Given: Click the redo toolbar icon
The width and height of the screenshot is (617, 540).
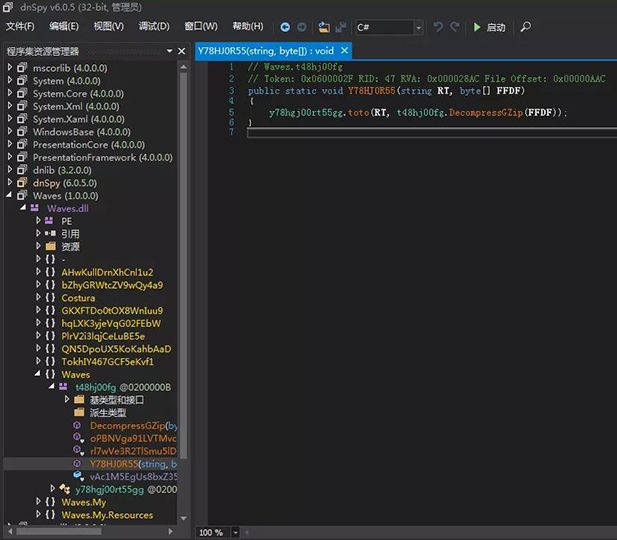Looking at the screenshot, I should click(x=455, y=27).
